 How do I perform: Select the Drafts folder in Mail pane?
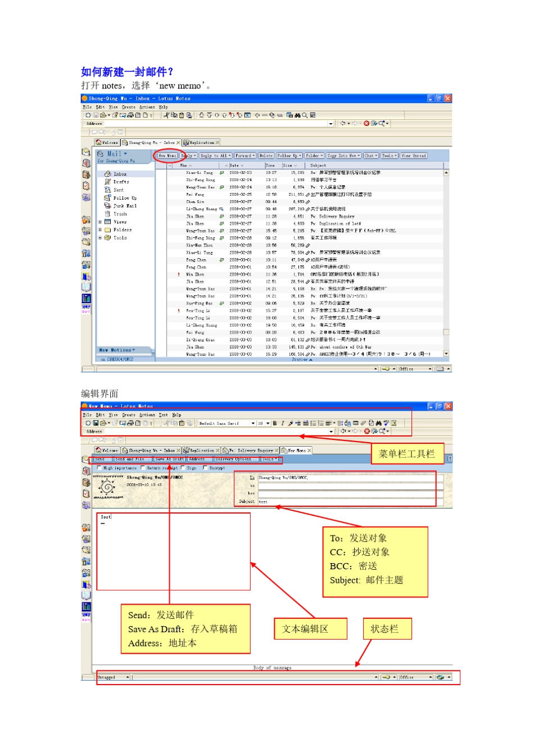point(121,182)
